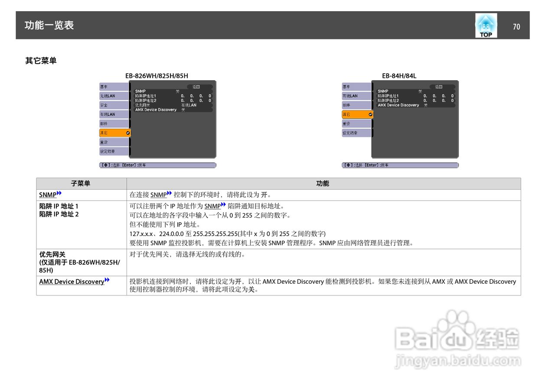
Task: Select 陷阱IP地址1 row in EB-84H/84L menu
Action: 416,96
